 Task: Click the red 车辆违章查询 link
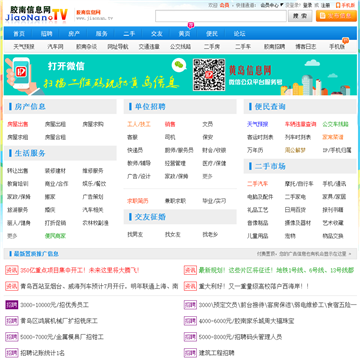click(x=300, y=124)
